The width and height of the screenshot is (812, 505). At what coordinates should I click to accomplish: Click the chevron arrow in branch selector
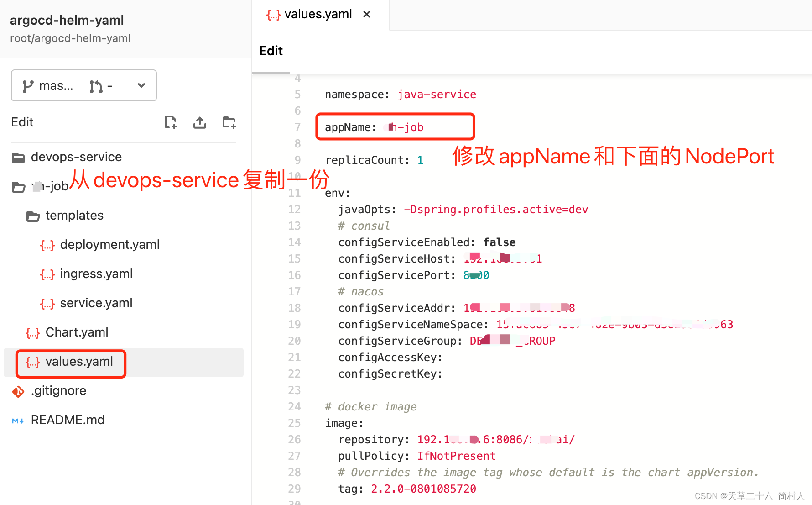pos(141,85)
